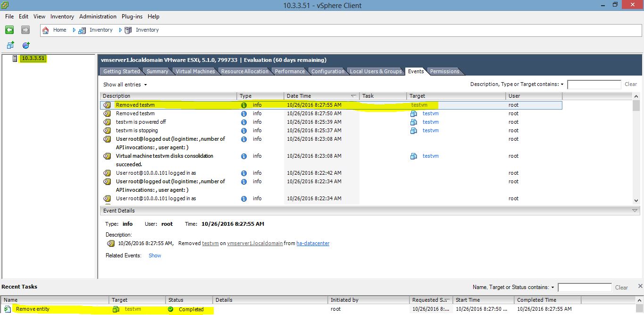Click green Completed status icon
Viewport: 644px width, 315px height.
click(171, 309)
